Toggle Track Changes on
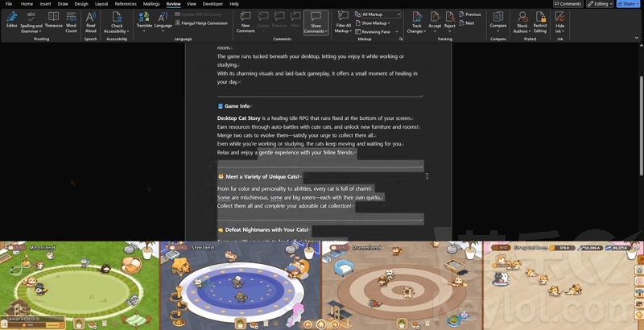The width and height of the screenshot is (644, 330). point(416,20)
